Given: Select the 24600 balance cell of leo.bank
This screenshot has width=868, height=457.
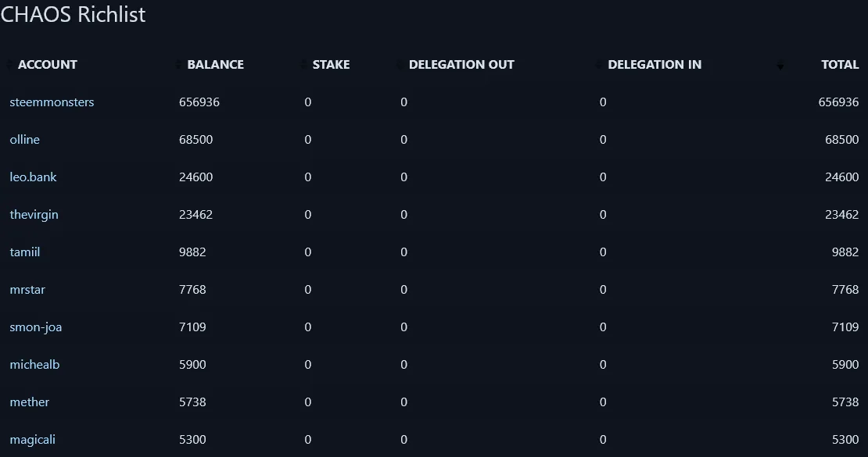Looking at the screenshot, I should click(x=196, y=177).
